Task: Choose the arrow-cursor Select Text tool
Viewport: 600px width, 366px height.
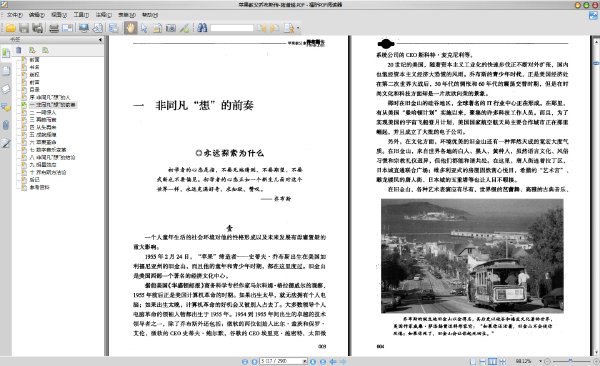Action: tap(144, 28)
